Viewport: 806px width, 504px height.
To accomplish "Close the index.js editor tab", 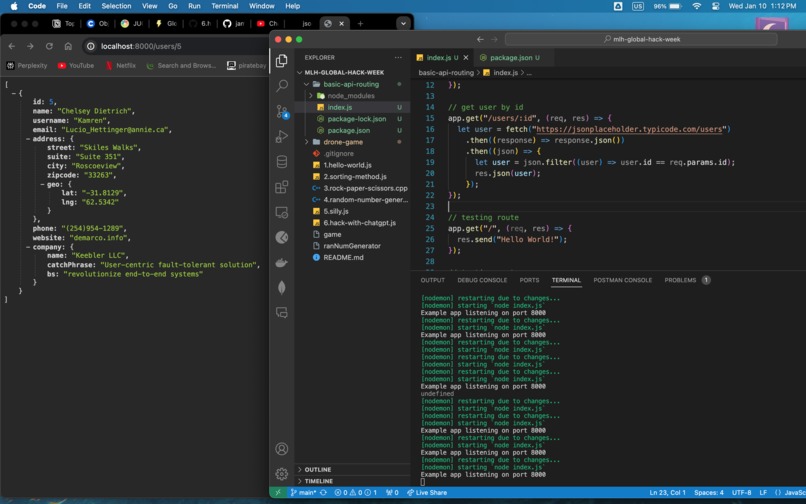I will click(466, 58).
